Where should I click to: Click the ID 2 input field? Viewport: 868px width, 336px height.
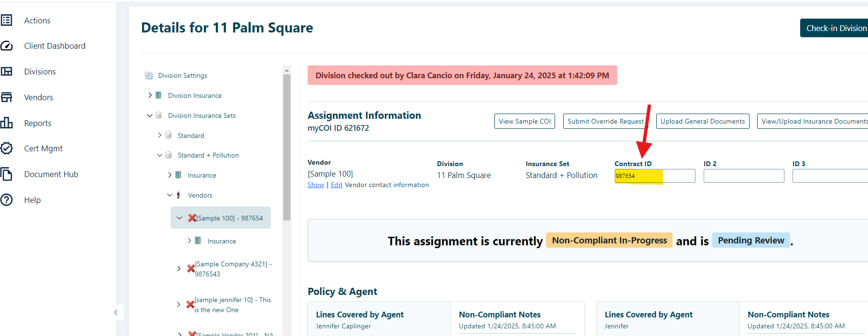tap(743, 176)
